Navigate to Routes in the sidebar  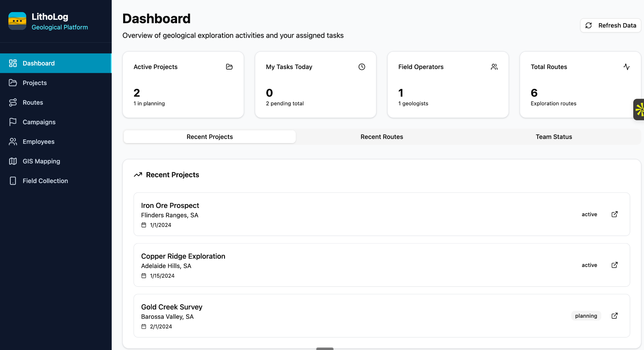(33, 102)
